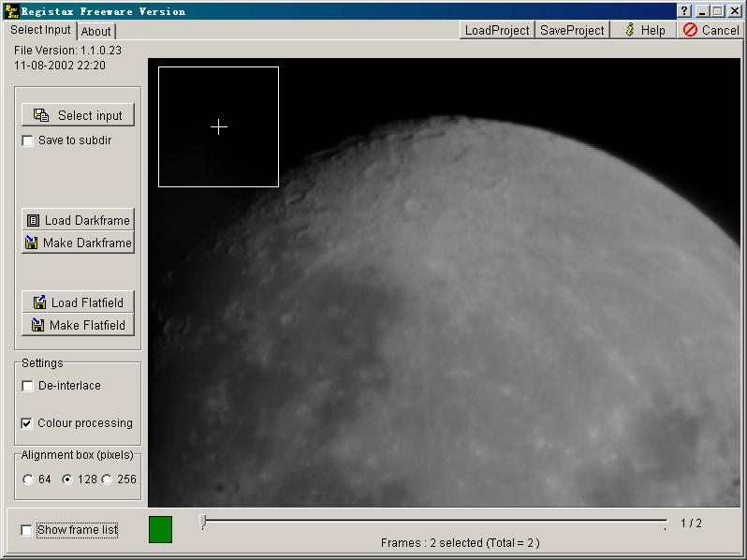Toggle the De-interlace checkbox
The height and width of the screenshot is (560, 747).
coord(28,386)
